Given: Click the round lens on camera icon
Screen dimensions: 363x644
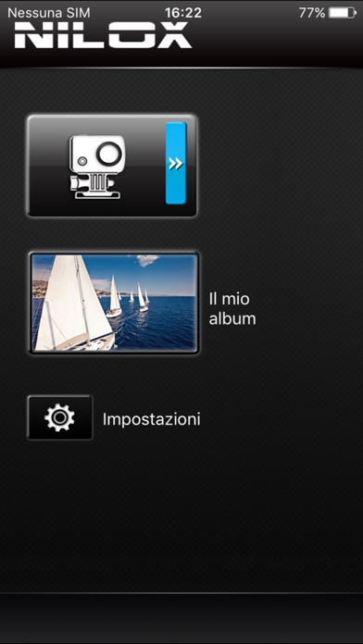Looking at the screenshot, I should [x=109, y=154].
